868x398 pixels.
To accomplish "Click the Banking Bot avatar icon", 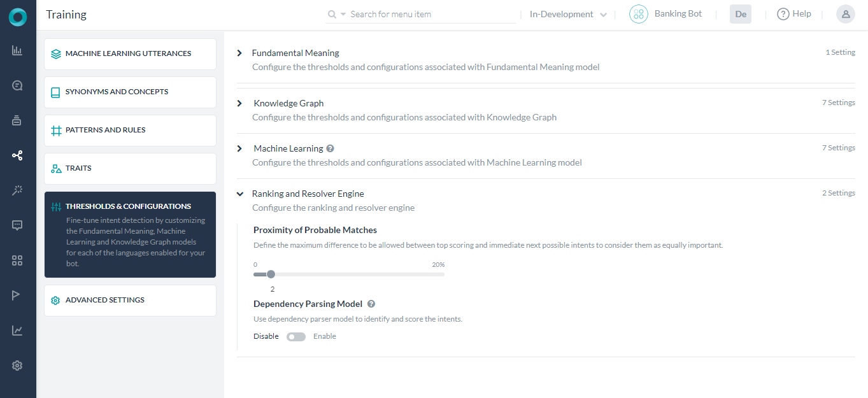I will tap(639, 14).
